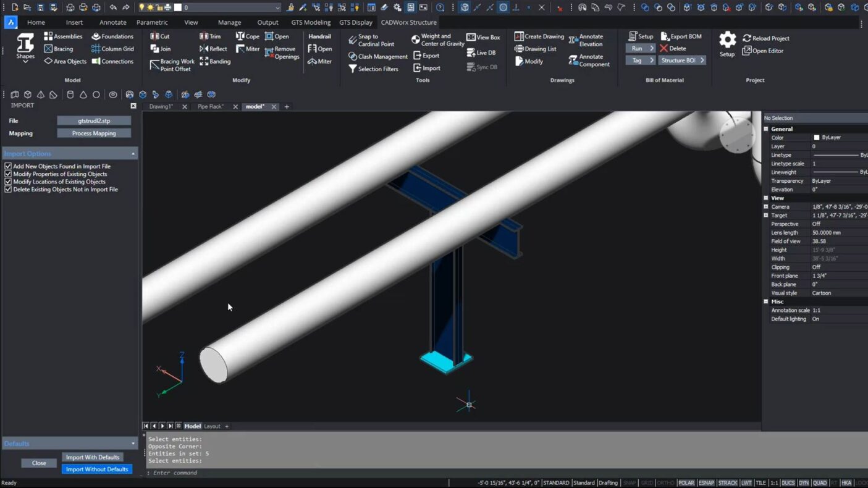Toggle Modify Locations of Existing Objects checkbox
The width and height of the screenshot is (868, 488).
click(x=8, y=182)
